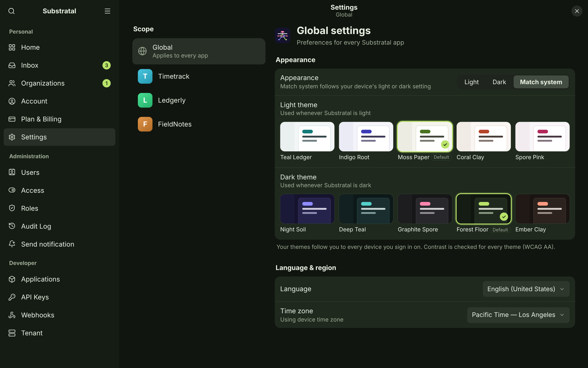Set appearance to Light

tap(471, 82)
